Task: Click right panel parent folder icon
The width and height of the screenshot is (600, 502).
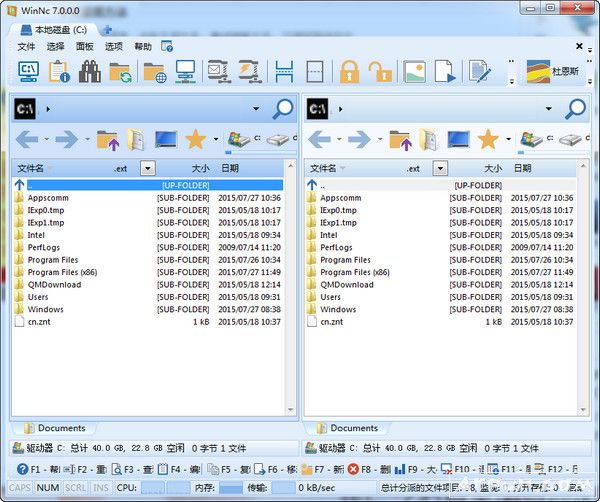Action: (401, 140)
